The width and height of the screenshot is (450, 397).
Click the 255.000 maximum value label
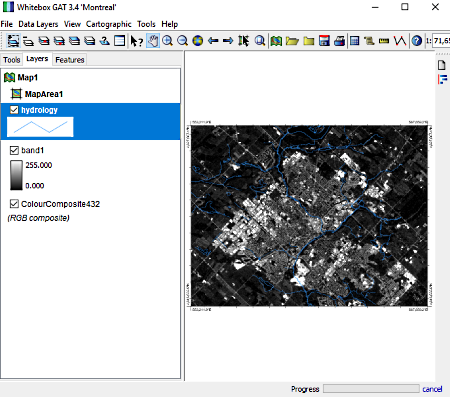pos(39,165)
